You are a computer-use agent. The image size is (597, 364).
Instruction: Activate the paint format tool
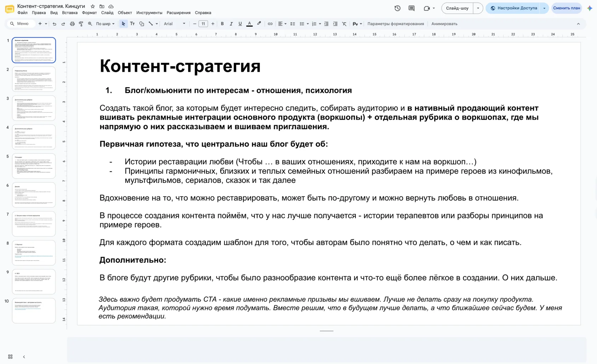(81, 24)
